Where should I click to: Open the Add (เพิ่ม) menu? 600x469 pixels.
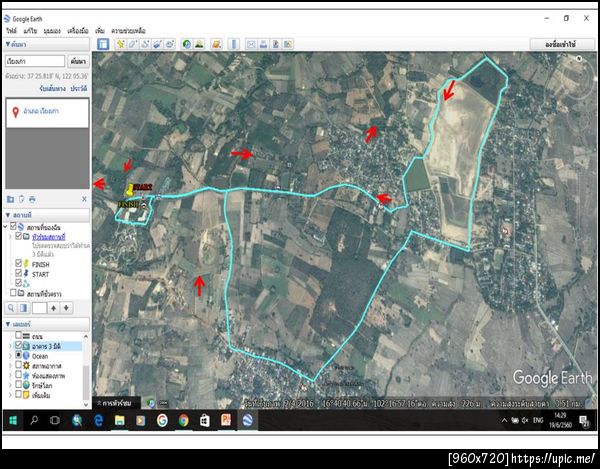click(100, 31)
